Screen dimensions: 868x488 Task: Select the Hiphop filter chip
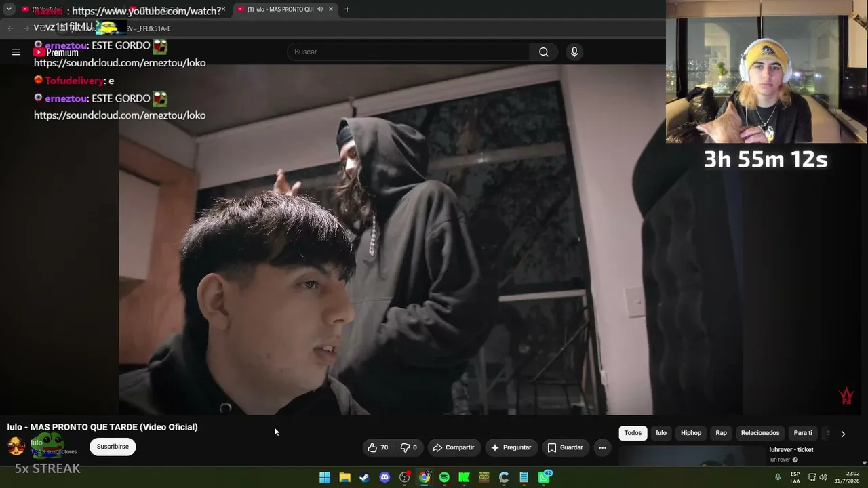[691, 433]
